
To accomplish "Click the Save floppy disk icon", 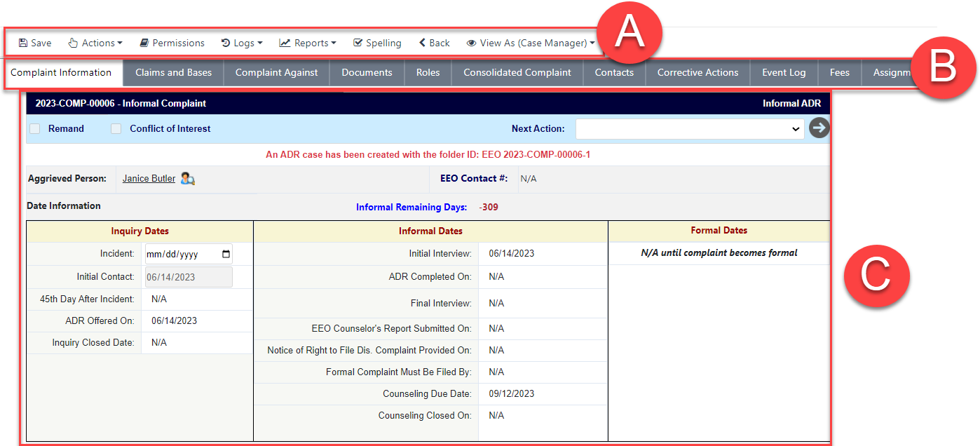I will pos(23,43).
